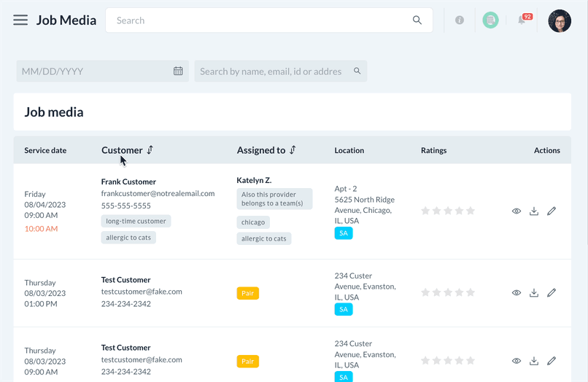Open the hamburger navigation menu
Screen dimensions: 588x382
(20, 20)
